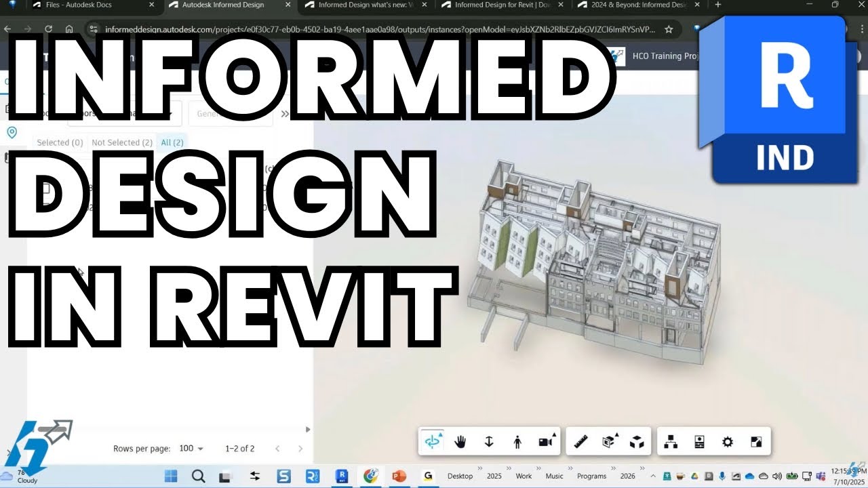Viewport: 868px width, 488px height.
Task: Open the Work toolbar in taskbar
Action: point(524,476)
